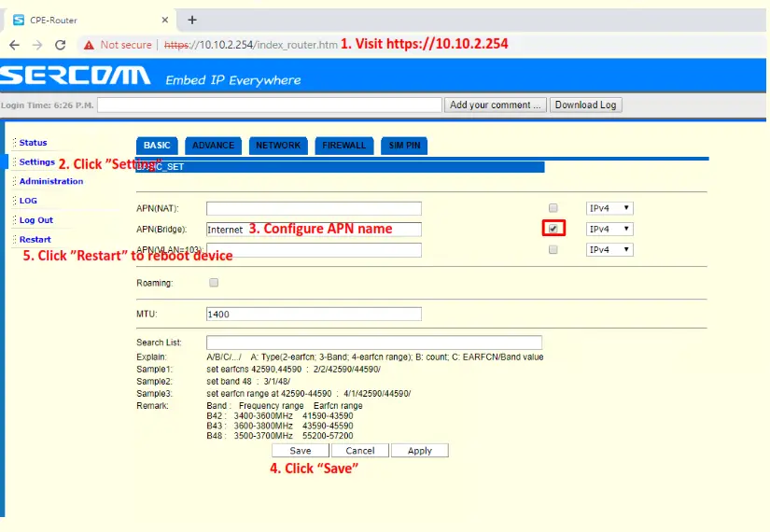Click the Explain text 'A/B/C/.../'
770x532 pixels.
tap(224, 357)
